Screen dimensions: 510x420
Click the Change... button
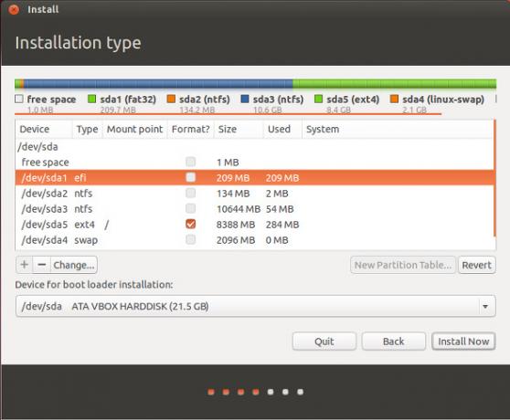(x=74, y=265)
